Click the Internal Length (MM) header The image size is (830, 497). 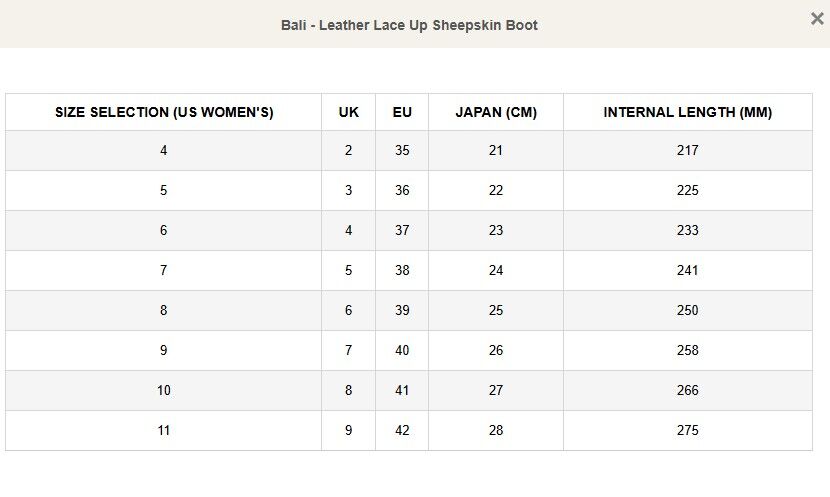[x=687, y=112]
